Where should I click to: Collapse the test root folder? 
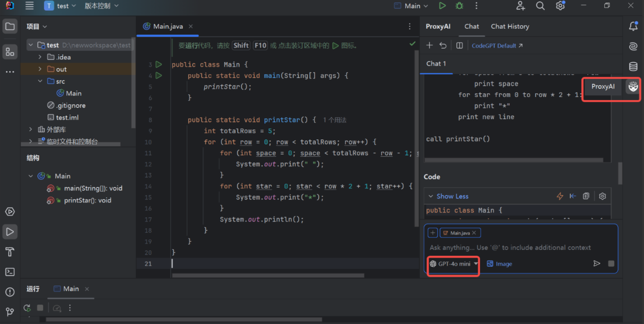tap(30, 45)
